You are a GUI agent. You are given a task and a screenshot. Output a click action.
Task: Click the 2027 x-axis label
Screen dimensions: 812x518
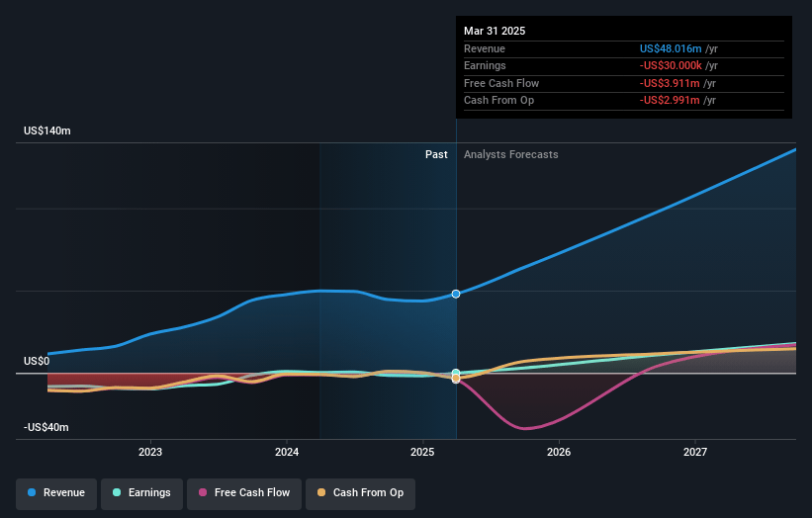click(695, 453)
